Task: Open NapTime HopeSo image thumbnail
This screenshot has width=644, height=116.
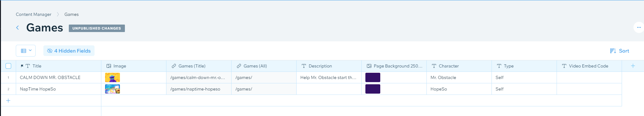Action: coord(112,89)
